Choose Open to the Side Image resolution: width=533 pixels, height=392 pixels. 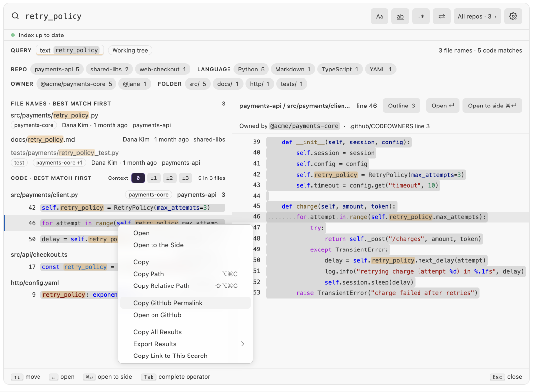click(185, 245)
